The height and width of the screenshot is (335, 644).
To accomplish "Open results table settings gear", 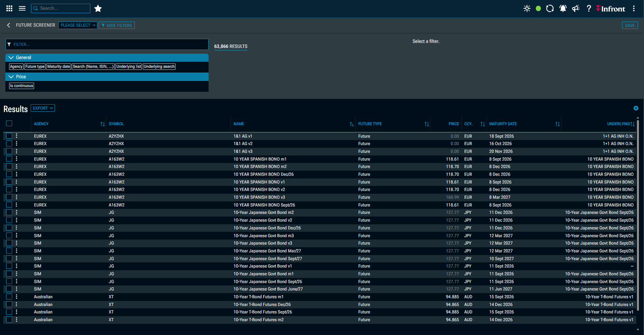I will pos(636,108).
